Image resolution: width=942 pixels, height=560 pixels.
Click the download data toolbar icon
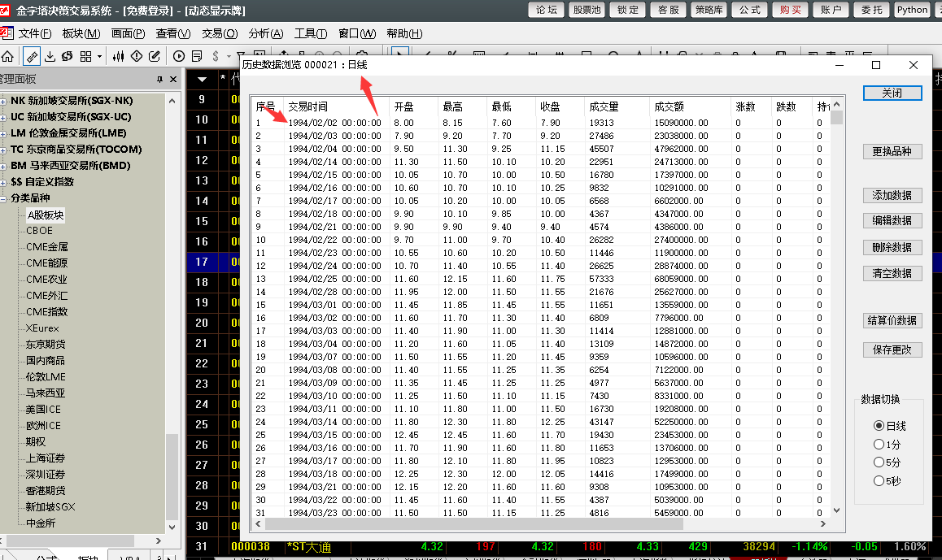point(50,56)
